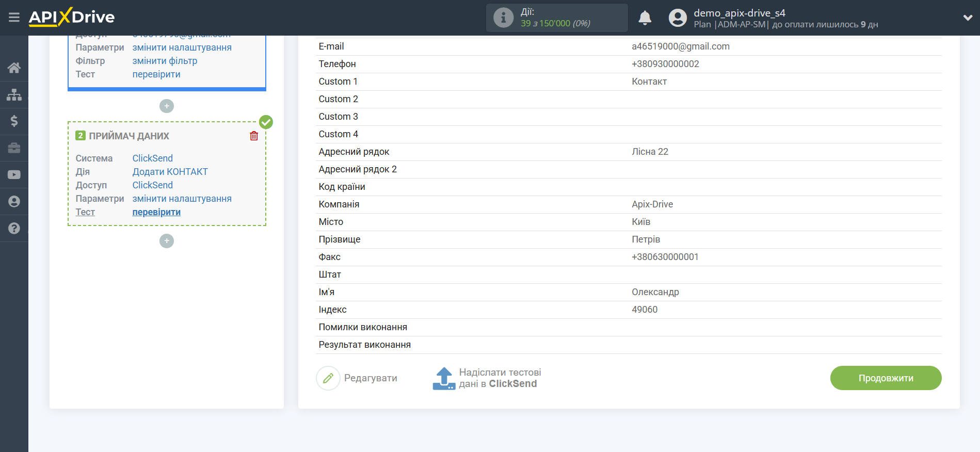Select name value Олександр
This screenshot has width=980, height=452.
click(655, 292)
